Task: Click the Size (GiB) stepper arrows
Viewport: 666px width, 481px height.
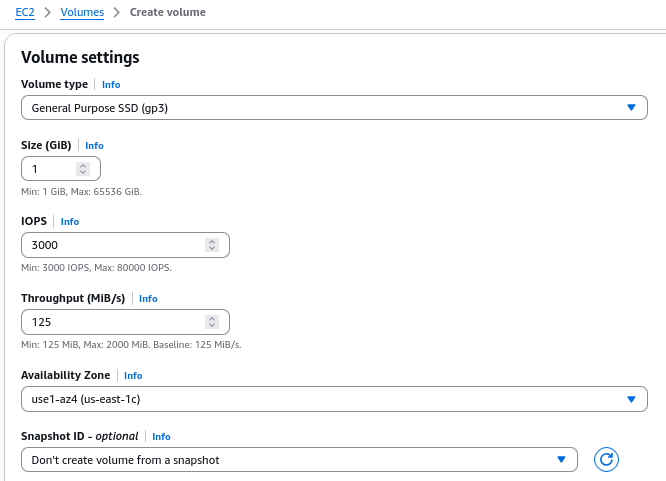Action: 84,169
